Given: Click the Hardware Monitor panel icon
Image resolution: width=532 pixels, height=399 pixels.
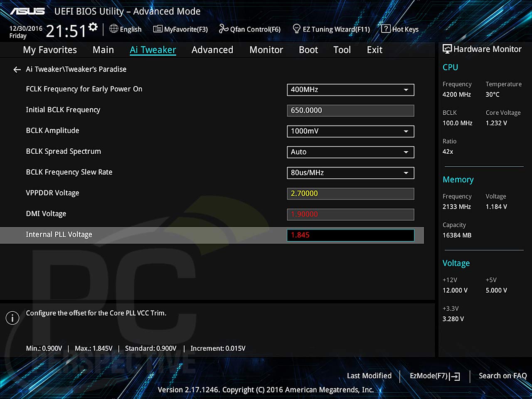Looking at the screenshot, I should [x=447, y=49].
